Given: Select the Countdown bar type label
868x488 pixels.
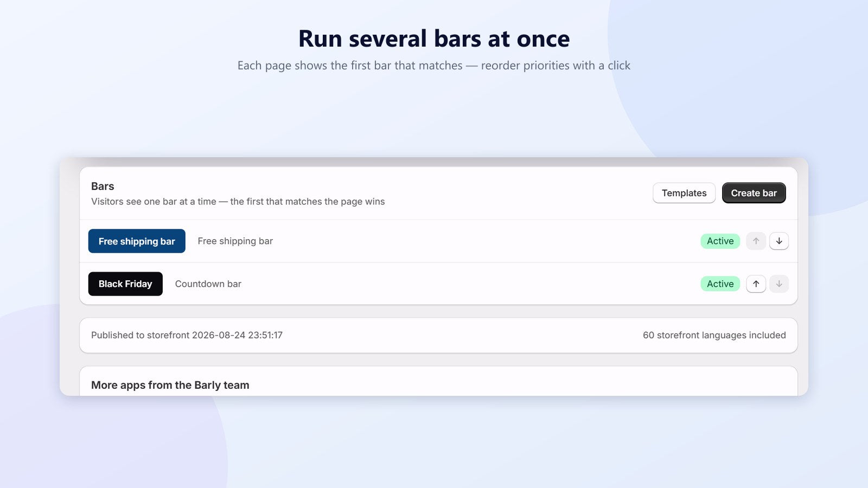Looking at the screenshot, I should [208, 284].
